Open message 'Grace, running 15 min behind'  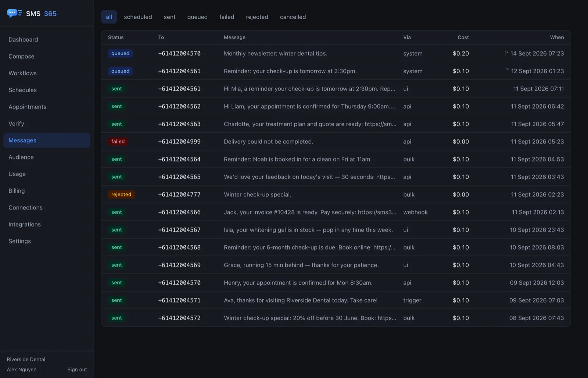301,265
